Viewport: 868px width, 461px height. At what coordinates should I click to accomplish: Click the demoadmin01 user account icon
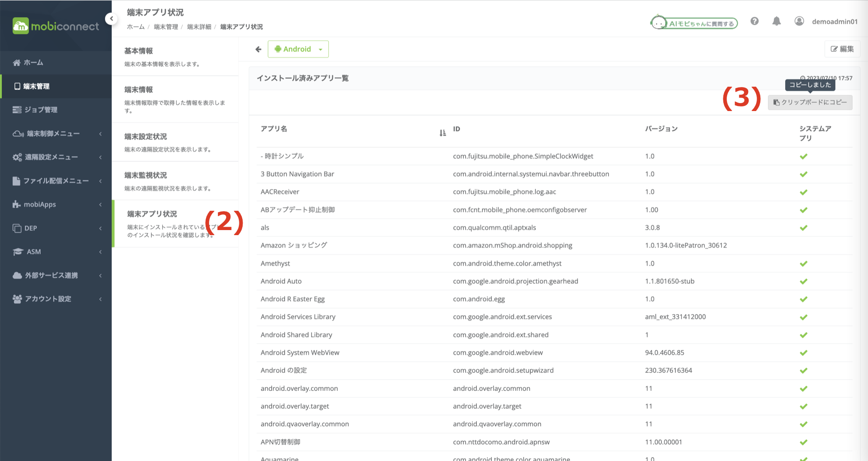point(799,21)
